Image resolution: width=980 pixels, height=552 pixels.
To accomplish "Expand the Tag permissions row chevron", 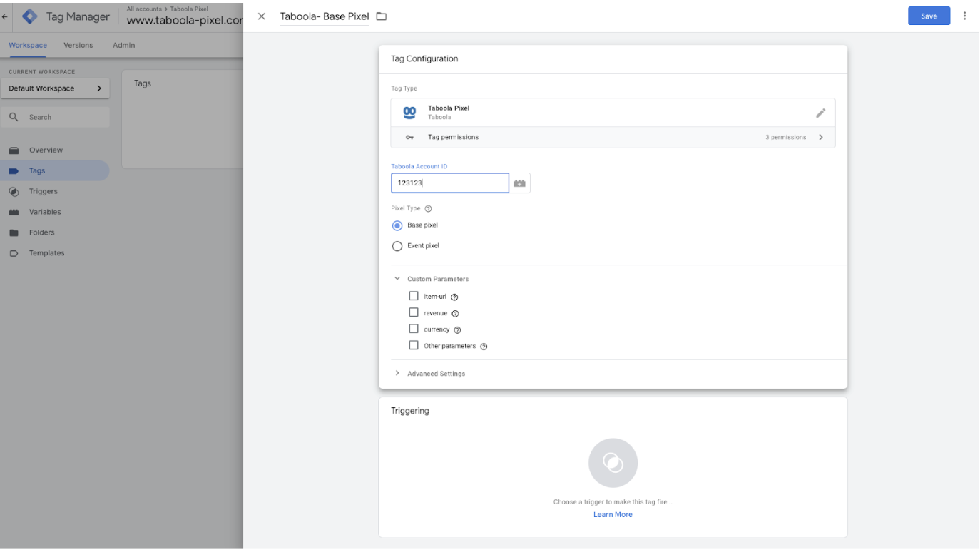I will [821, 137].
